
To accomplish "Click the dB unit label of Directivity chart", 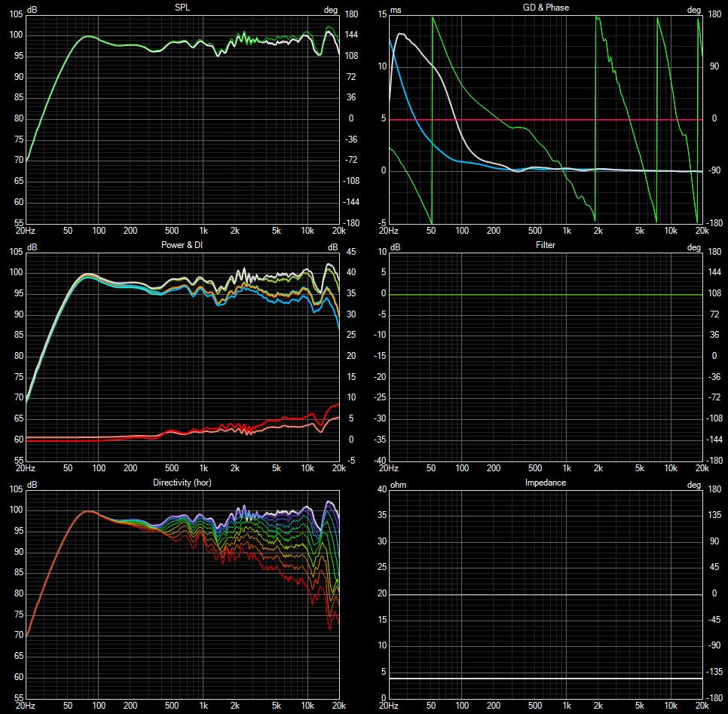I will pyautogui.click(x=32, y=485).
